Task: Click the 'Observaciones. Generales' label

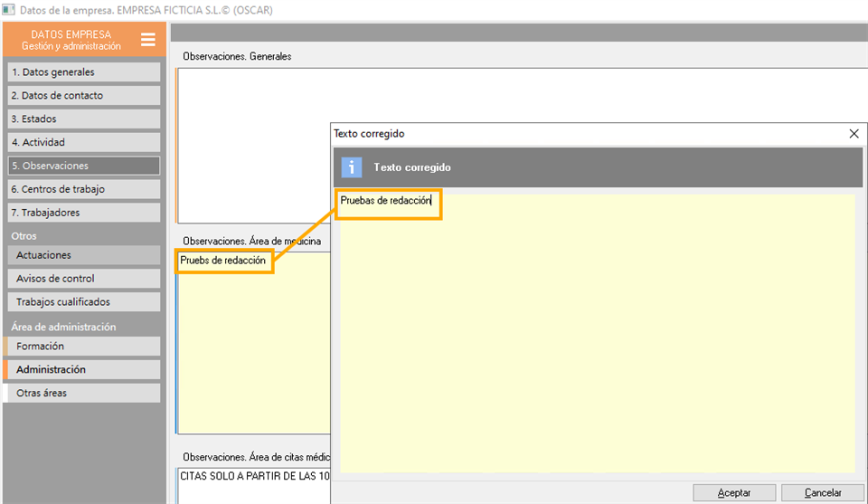Action: click(x=237, y=56)
